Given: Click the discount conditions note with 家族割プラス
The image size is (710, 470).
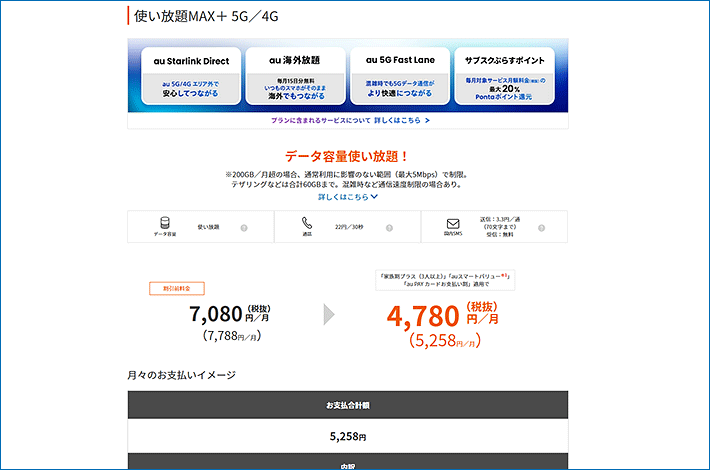Looking at the screenshot, I should click(445, 280).
